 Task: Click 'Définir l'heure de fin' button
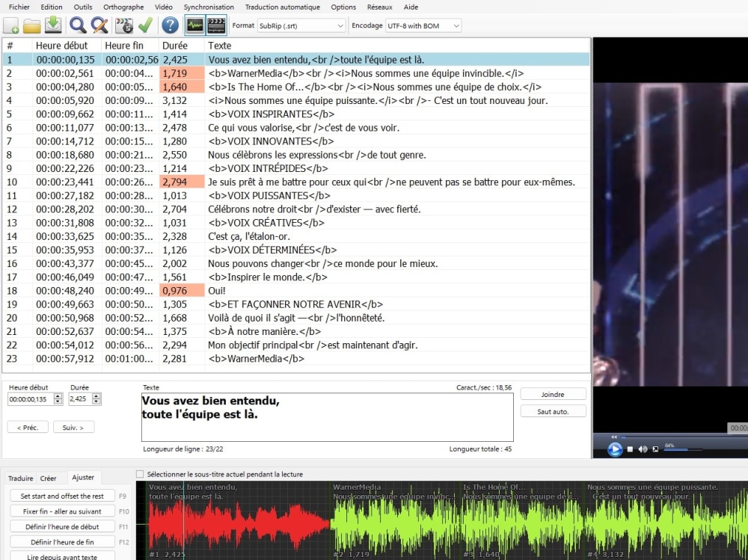point(62,542)
